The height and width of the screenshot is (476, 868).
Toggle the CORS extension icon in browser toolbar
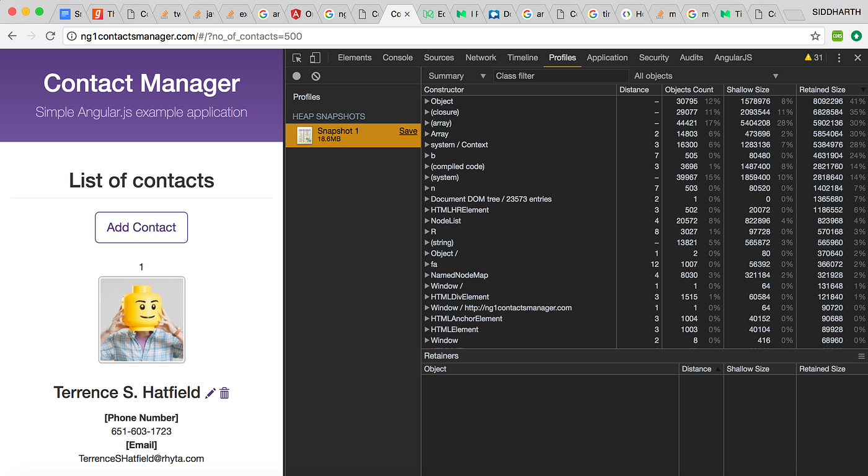pos(837,36)
